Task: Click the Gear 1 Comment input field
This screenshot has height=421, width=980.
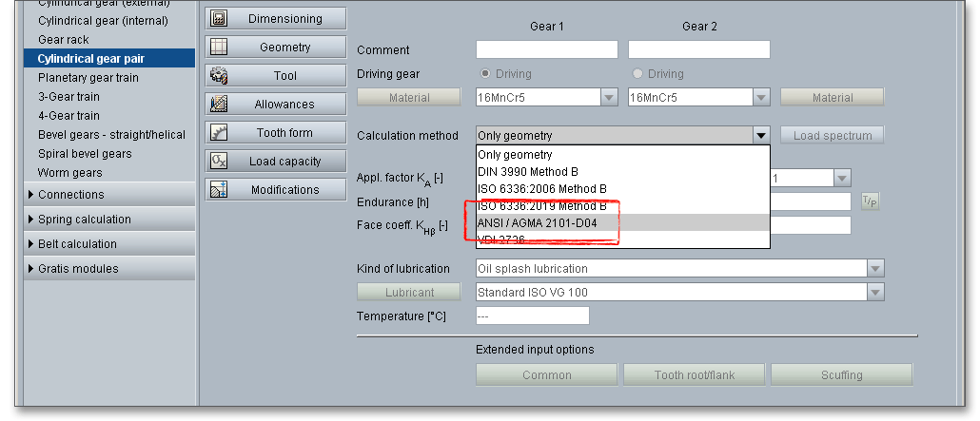Action: click(546, 49)
